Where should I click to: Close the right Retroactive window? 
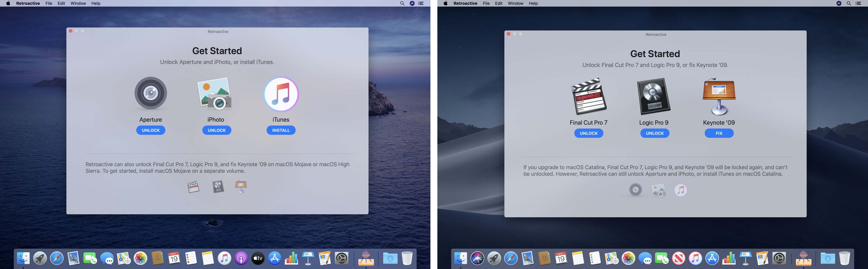coord(508,34)
